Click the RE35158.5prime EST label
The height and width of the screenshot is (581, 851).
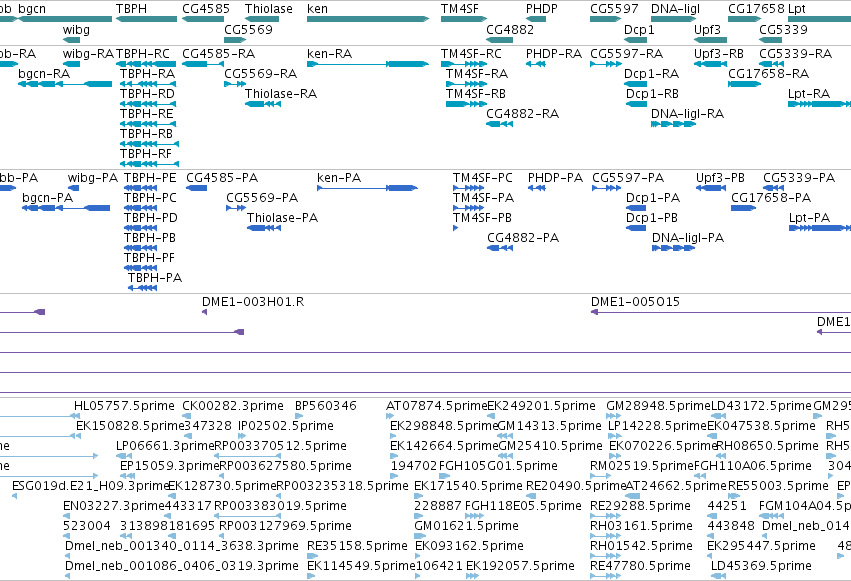coord(357,546)
